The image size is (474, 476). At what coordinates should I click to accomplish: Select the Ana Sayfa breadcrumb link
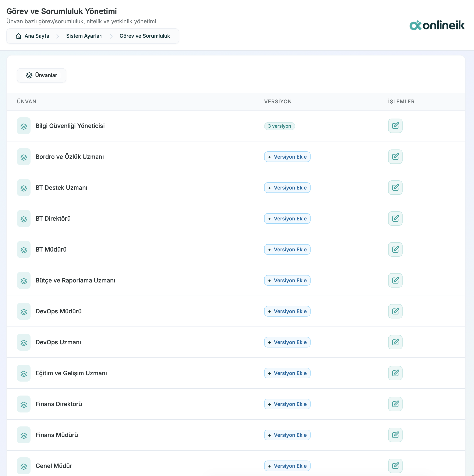coord(37,36)
